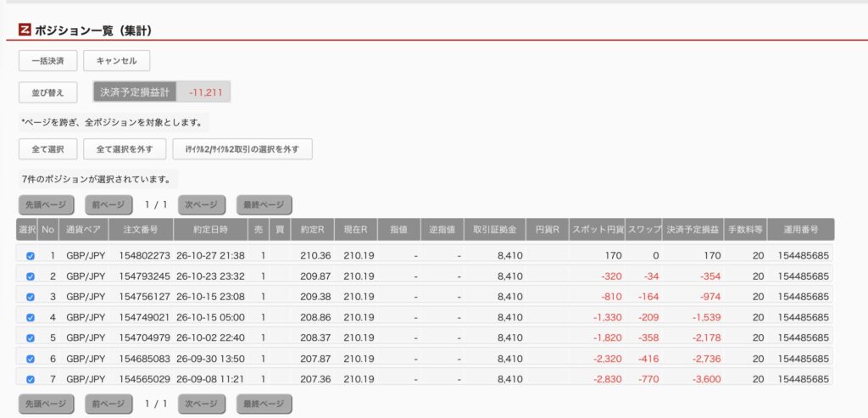
Task: Click the profit/loss value -1,539
Action: 706,317
